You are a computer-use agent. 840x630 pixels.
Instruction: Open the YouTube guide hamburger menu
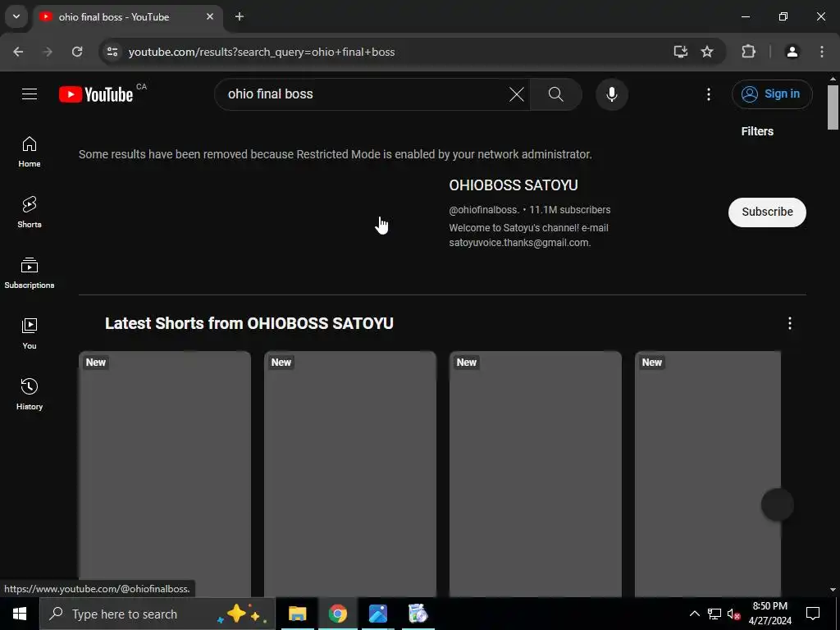pos(30,94)
